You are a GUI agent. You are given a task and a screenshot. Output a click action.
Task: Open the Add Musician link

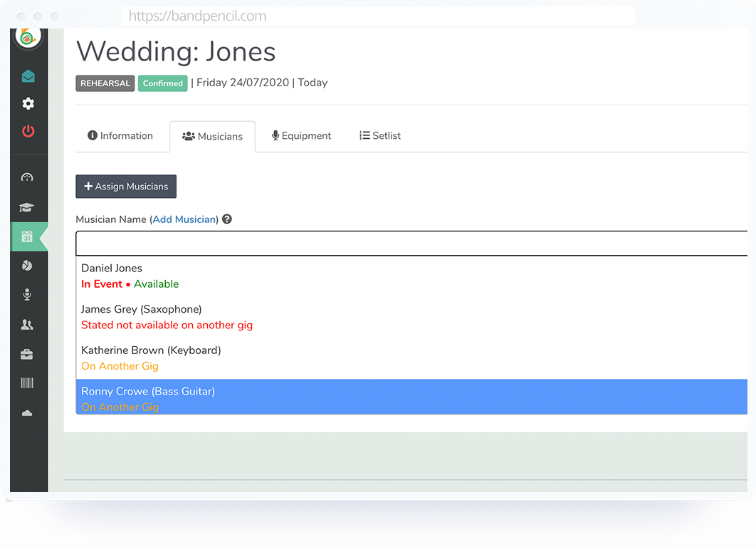pyautogui.click(x=184, y=219)
